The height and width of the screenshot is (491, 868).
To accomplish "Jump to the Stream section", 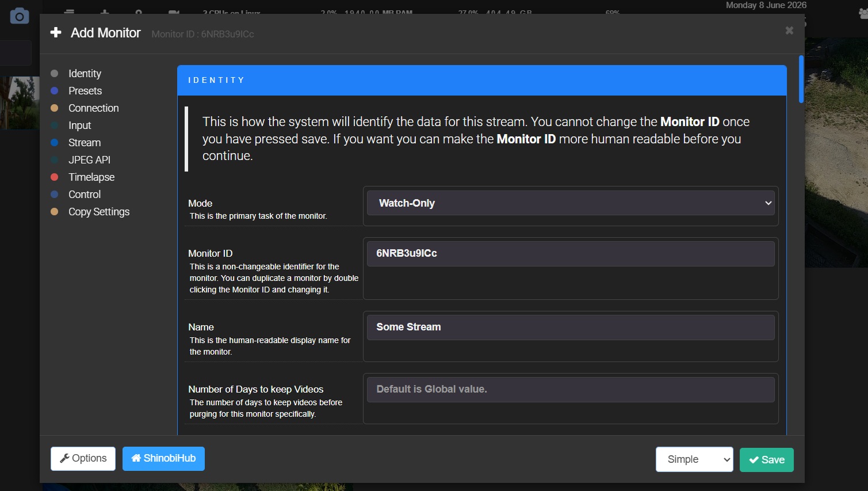I will 84,143.
